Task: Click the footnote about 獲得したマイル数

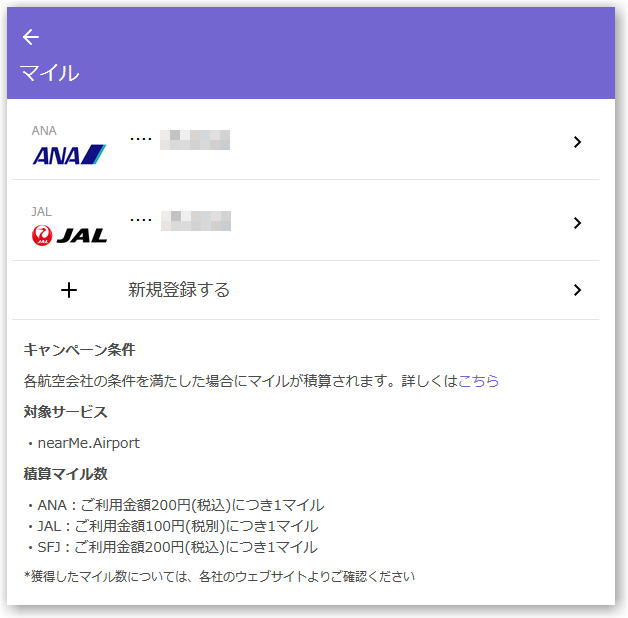Action: pyautogui.click(x=219, y=576)
